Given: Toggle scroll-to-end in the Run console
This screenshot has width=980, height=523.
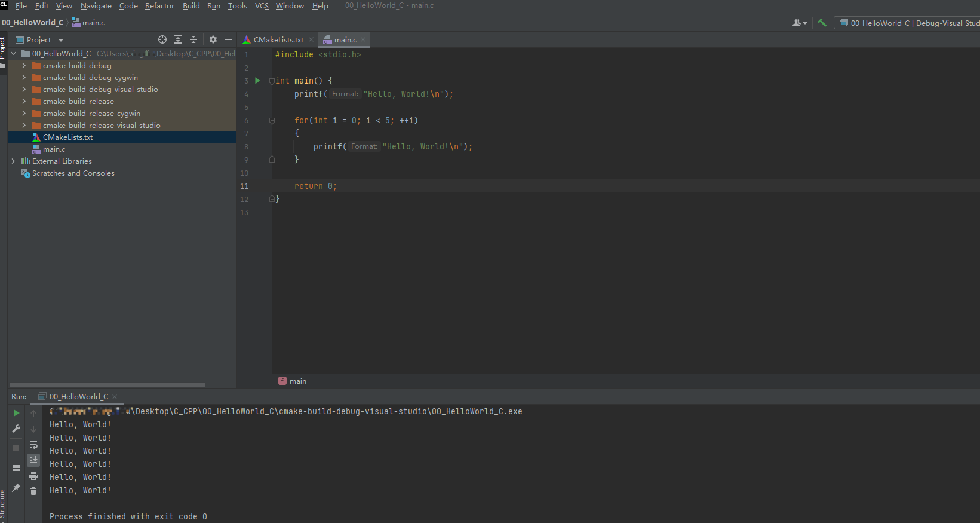Looking at the screenshot, I should click(x=33, y=460).
